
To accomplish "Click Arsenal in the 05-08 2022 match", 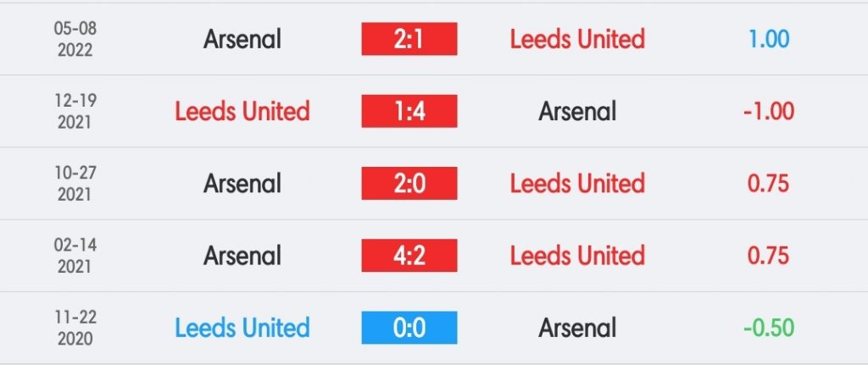I will [242, 39].
